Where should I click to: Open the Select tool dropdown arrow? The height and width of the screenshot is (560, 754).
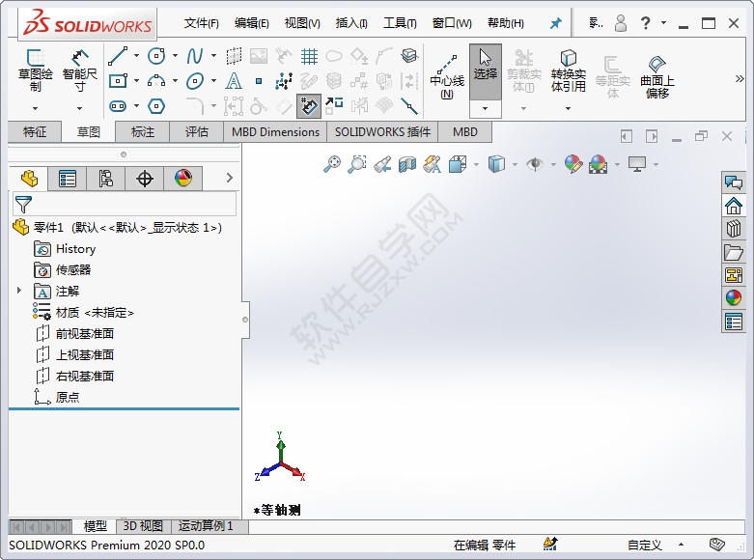[x=486, y=109]
